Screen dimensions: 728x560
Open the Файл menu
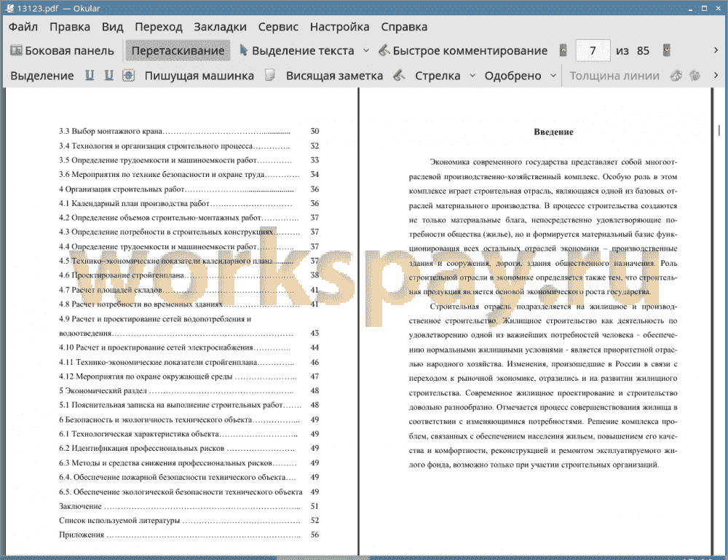pos(23,27)
